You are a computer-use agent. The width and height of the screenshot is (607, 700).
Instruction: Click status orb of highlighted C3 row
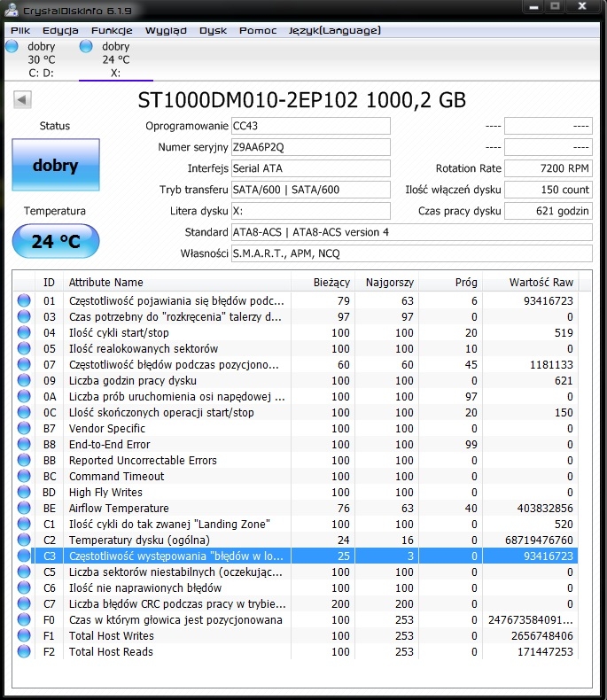tap(24, 556)
